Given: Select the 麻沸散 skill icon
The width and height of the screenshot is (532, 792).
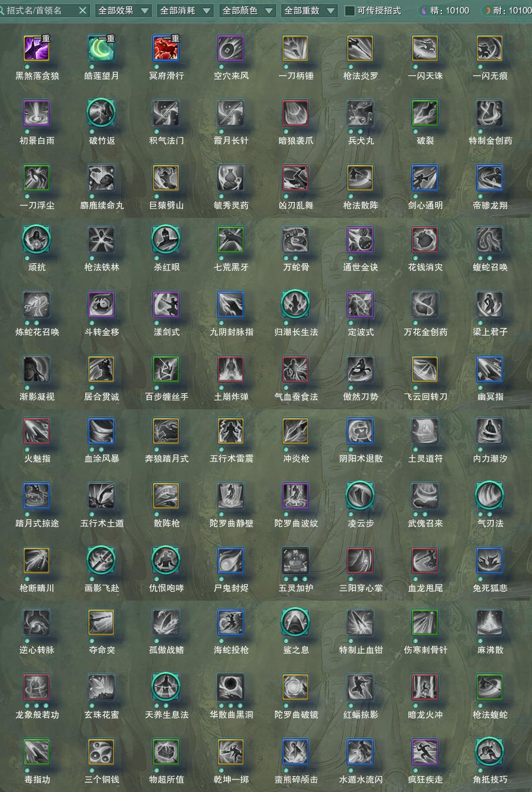Looking at the screenshot, I should [490, 622].
